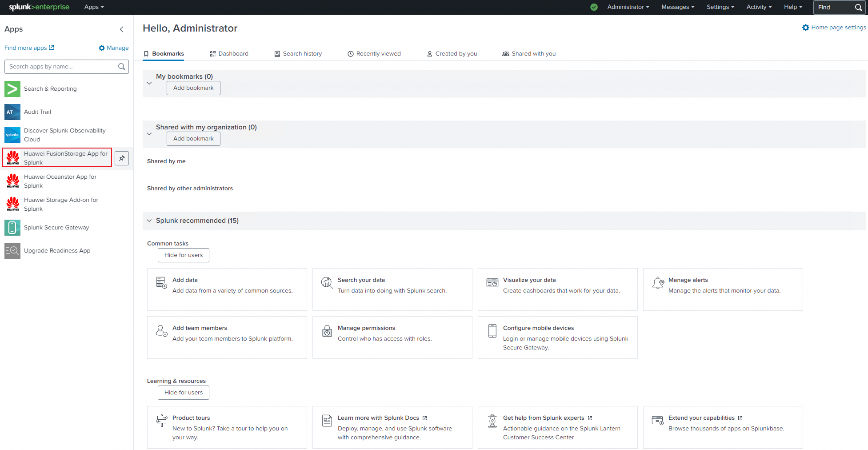
Task: Click the Add team members icon
Action: coord(161,331)
